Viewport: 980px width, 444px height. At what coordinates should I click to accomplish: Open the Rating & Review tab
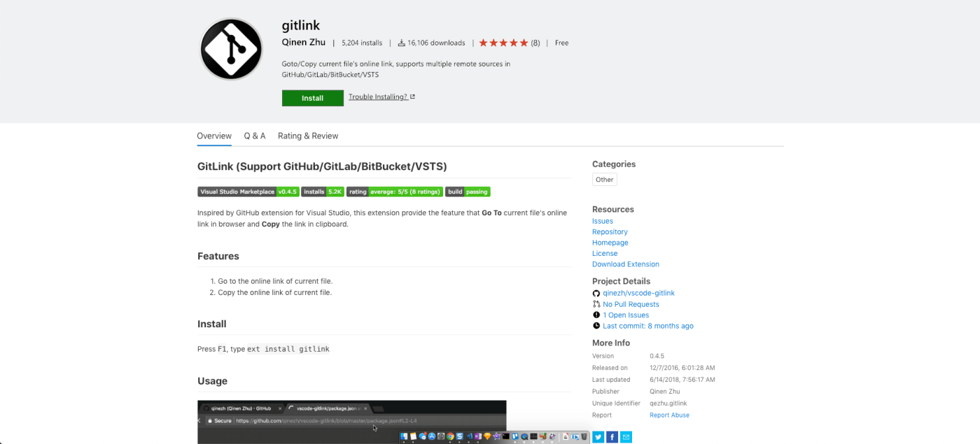pos(308,136)
